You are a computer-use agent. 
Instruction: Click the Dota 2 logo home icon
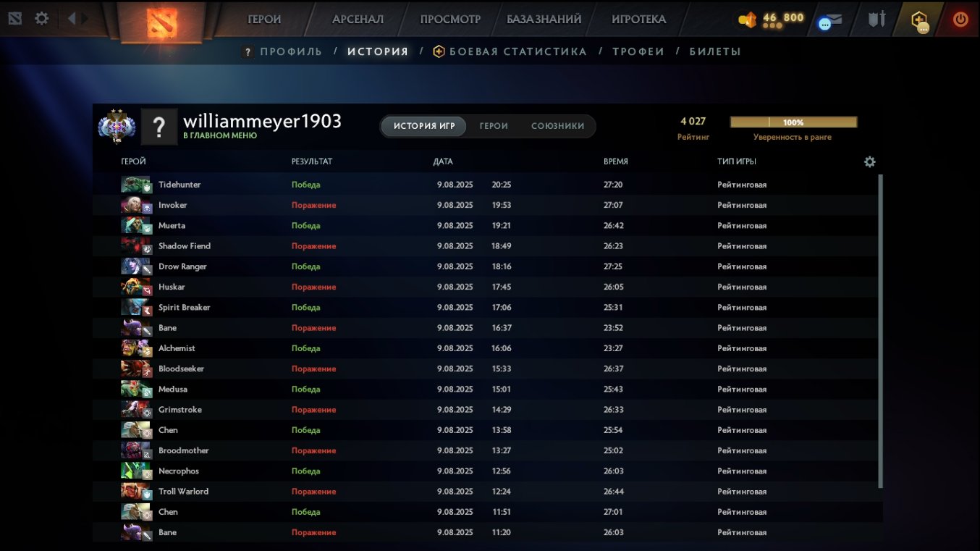(x=161, y=24)
